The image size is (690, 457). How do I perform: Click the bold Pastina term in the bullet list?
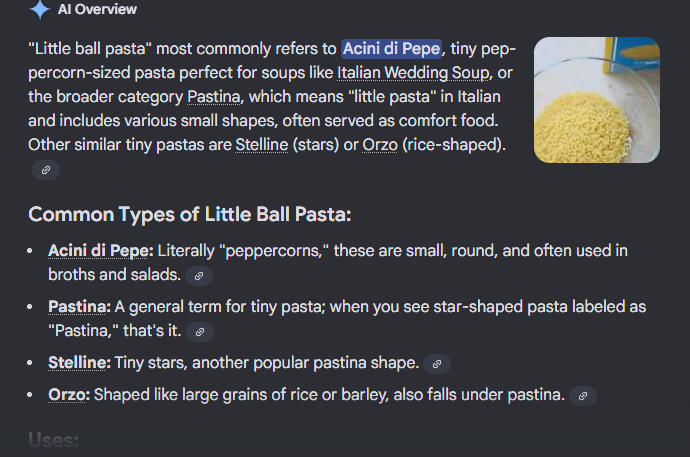(80, 306)
